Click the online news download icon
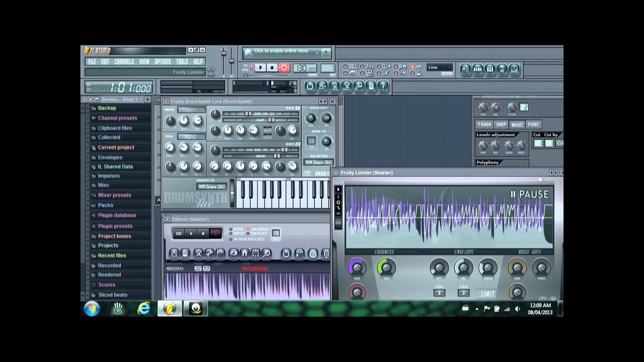644x362 pixels. (x=326, y=53)
